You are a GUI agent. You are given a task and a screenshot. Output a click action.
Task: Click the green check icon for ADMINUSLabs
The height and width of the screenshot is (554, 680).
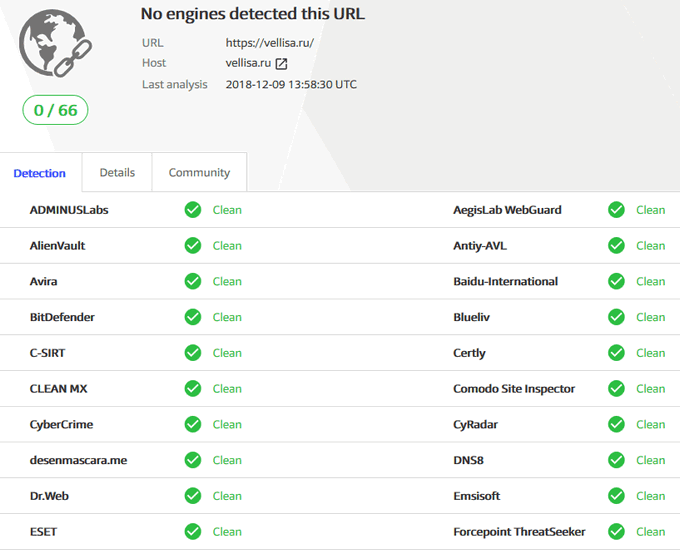193,210
